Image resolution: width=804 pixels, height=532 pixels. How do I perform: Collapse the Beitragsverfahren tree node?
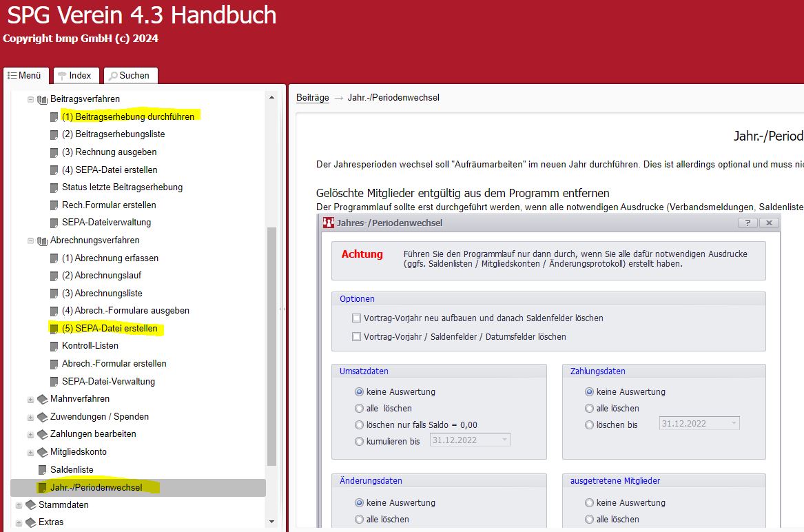(x=31, y=99)
